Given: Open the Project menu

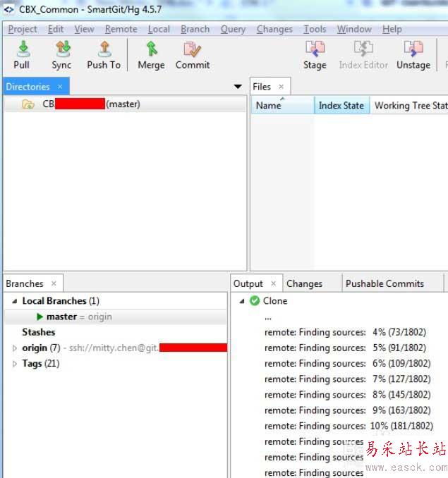Looking at the screenshot, I should [x=23, y=30].
